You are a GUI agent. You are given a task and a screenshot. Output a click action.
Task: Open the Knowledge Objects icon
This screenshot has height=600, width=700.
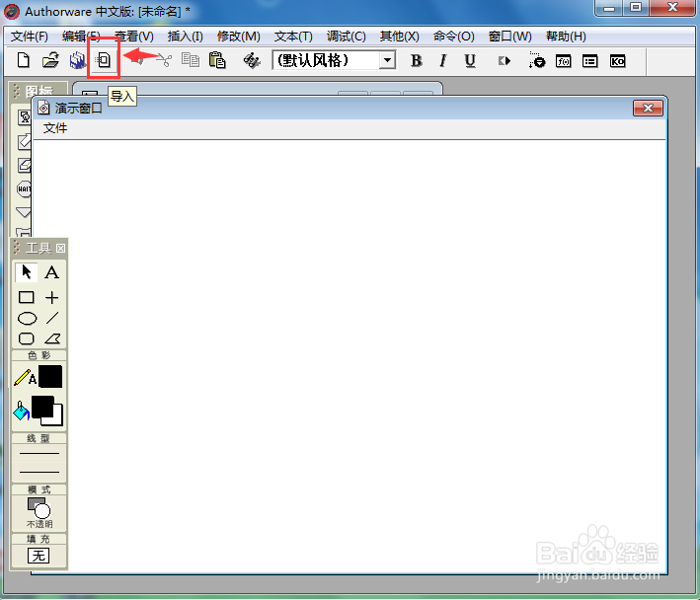pos(617,61)
